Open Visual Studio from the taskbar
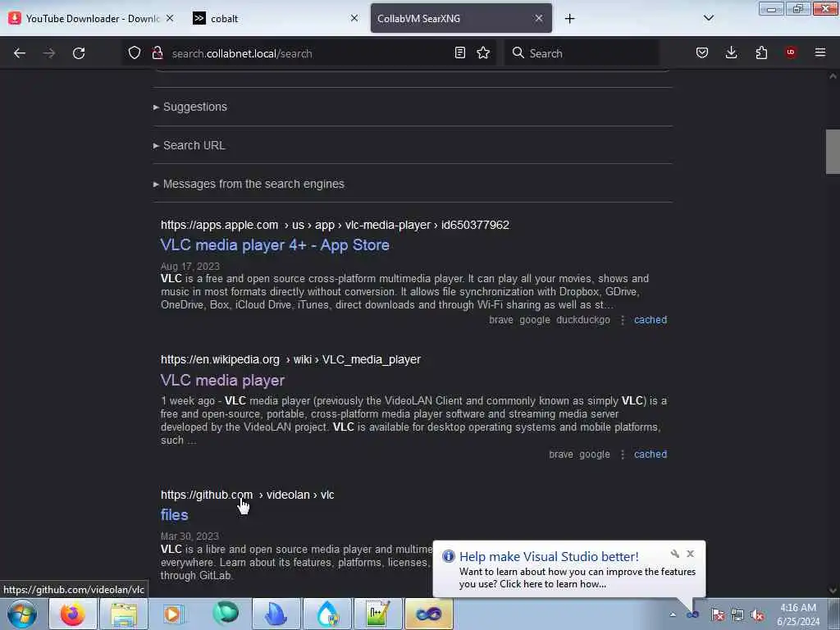The image size is (840, 630). click(x=428, y=614)
